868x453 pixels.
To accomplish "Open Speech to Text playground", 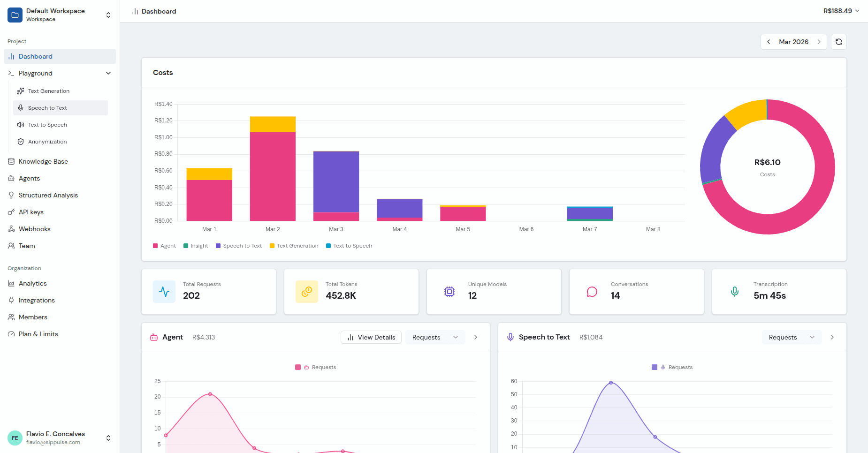I will [61, 108].
